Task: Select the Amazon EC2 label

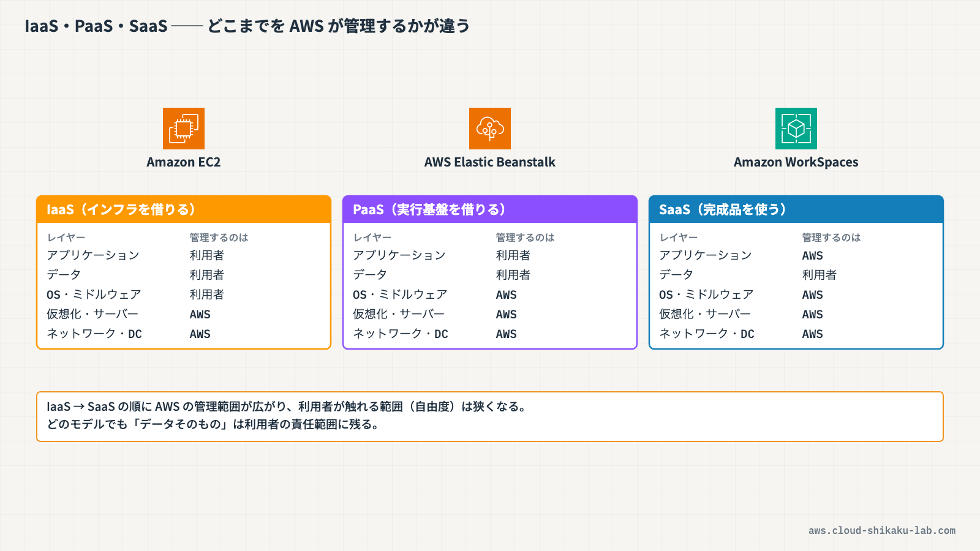Action: coord(184,162)
